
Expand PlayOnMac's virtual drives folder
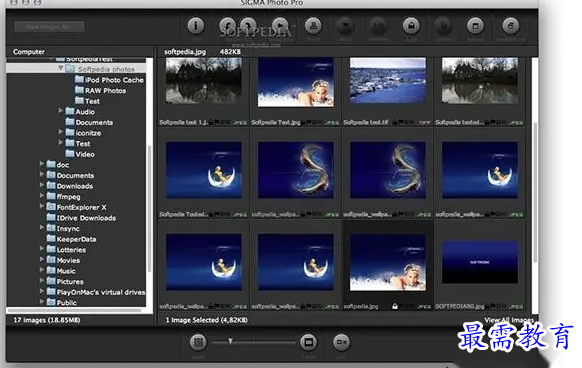[42, 292]
